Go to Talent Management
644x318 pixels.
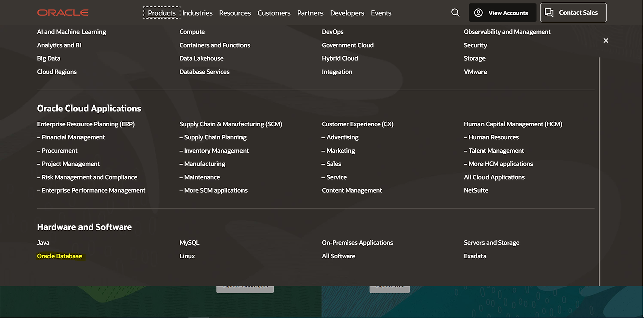click(494, 151)
